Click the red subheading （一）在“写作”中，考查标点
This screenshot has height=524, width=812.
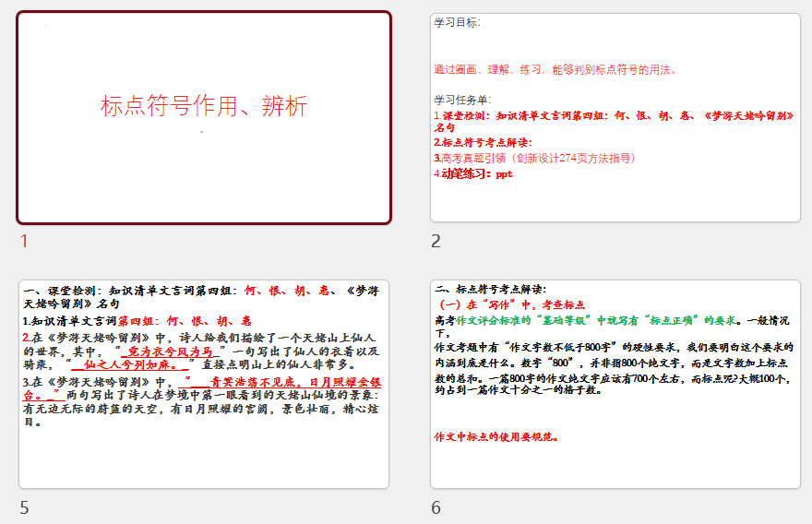click(510, 304)
